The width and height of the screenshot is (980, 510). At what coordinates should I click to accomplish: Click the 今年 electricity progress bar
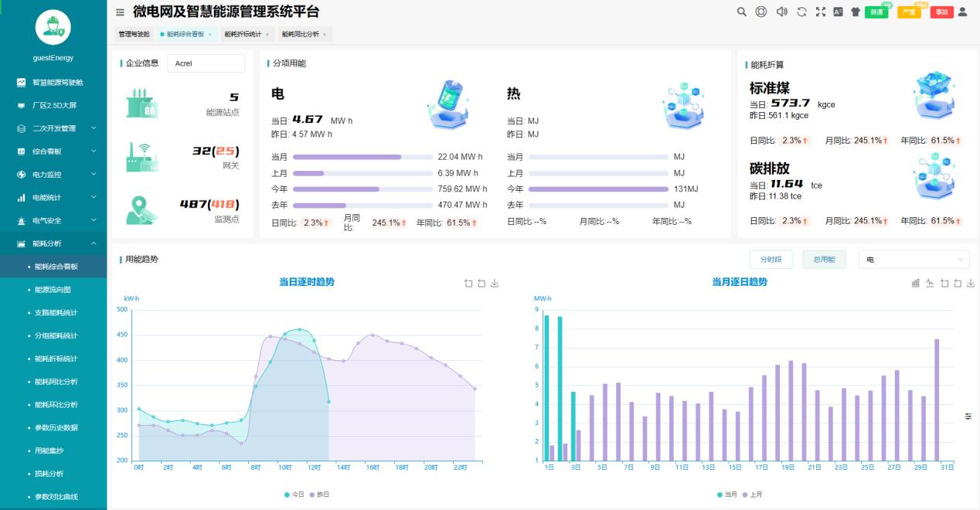(362, 189)
